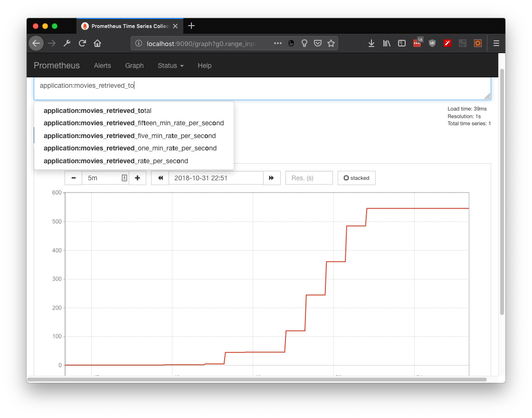Bookmark the page with the star icon
Image resolution: width=532 pixels, height=418 pixels.
coord(331,43)
